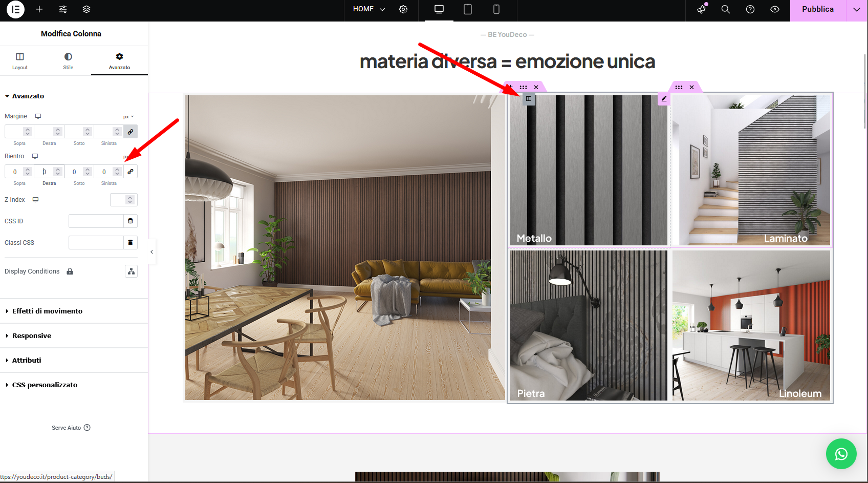Click the CSS ID input field
The height and width of the screenshot is (483, 868).
pyautogui.click(x=96, y=221)
